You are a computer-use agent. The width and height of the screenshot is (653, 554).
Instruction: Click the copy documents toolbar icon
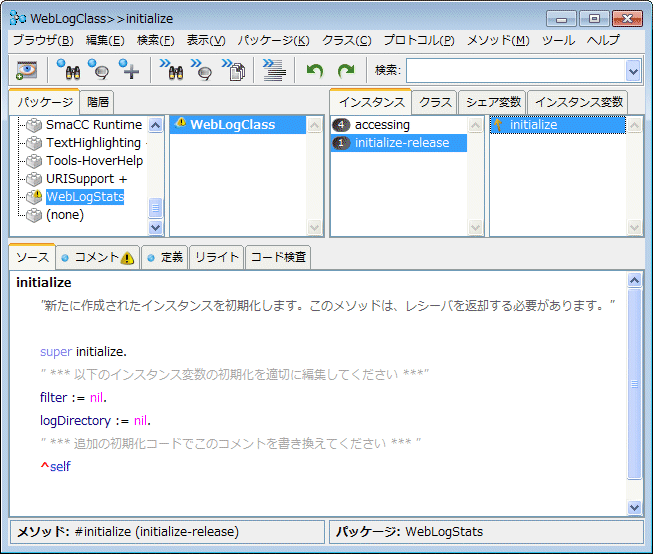[x=235, y=70]
